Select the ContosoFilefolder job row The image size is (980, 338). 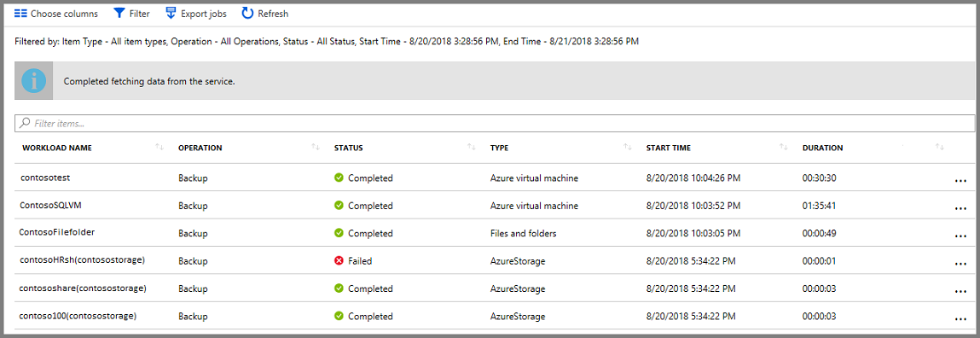[x=495, y=233]
